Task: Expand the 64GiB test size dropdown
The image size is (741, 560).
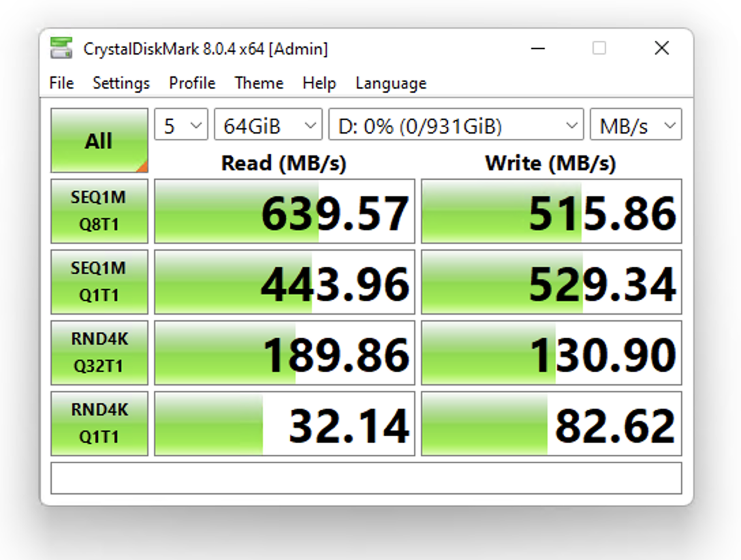Action: click(x=268, y=126)
